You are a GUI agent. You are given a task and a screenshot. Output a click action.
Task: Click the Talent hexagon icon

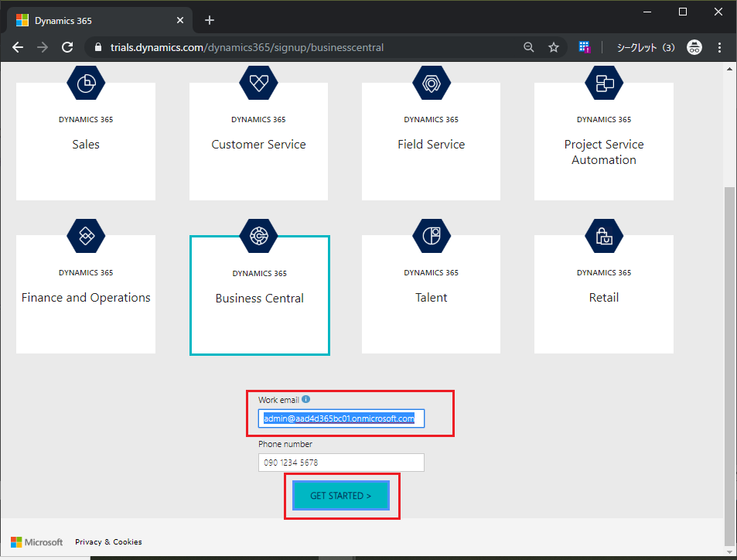(432, 236)
